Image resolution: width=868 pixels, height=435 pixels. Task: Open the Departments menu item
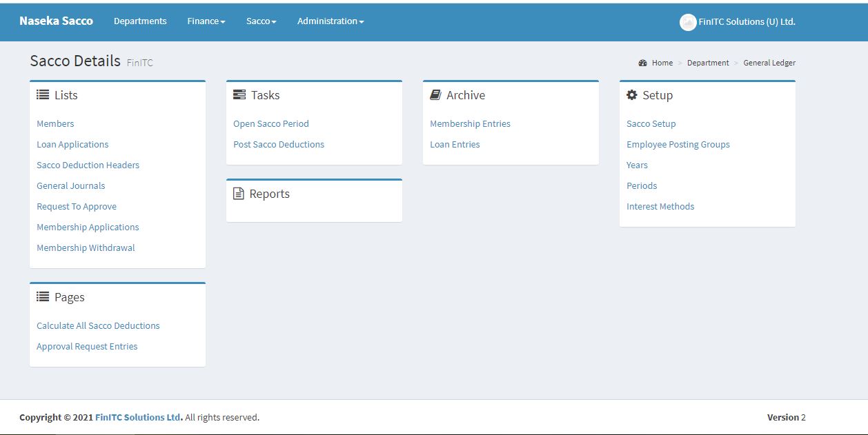140,21
